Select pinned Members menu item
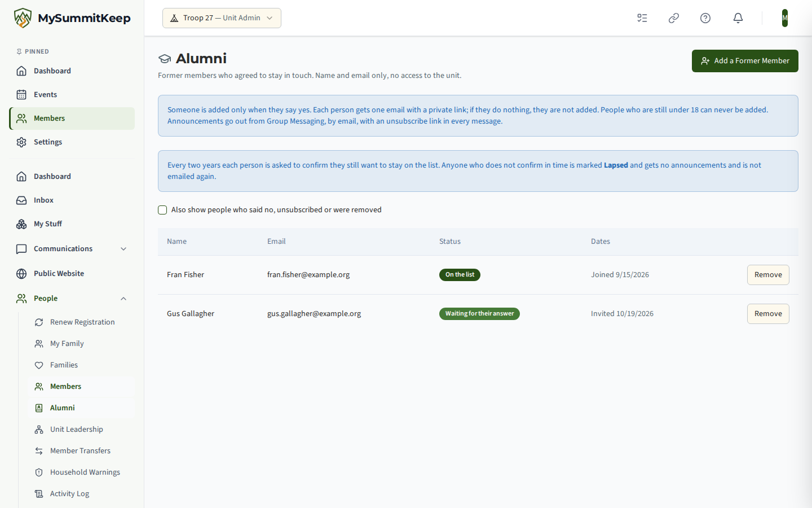 click(72, 119)
